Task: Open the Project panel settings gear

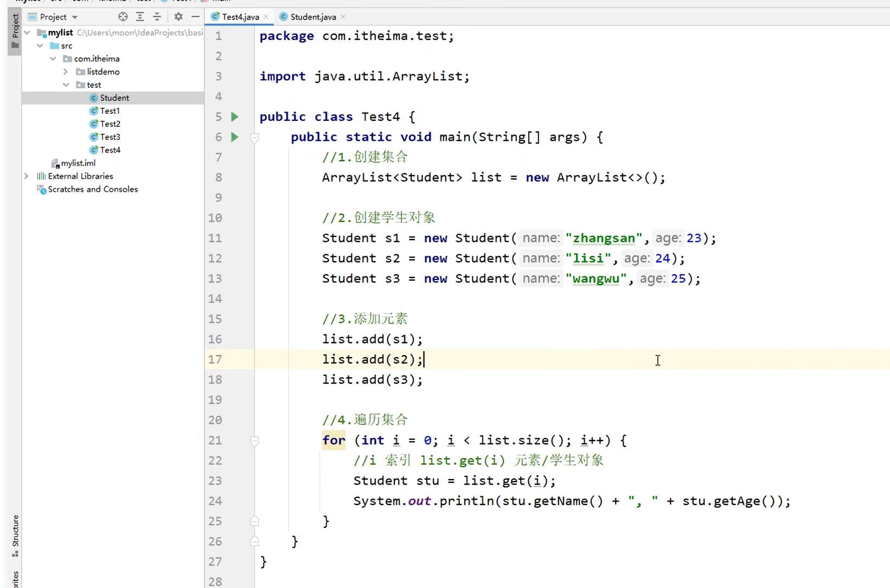Action: coord(178,17)
